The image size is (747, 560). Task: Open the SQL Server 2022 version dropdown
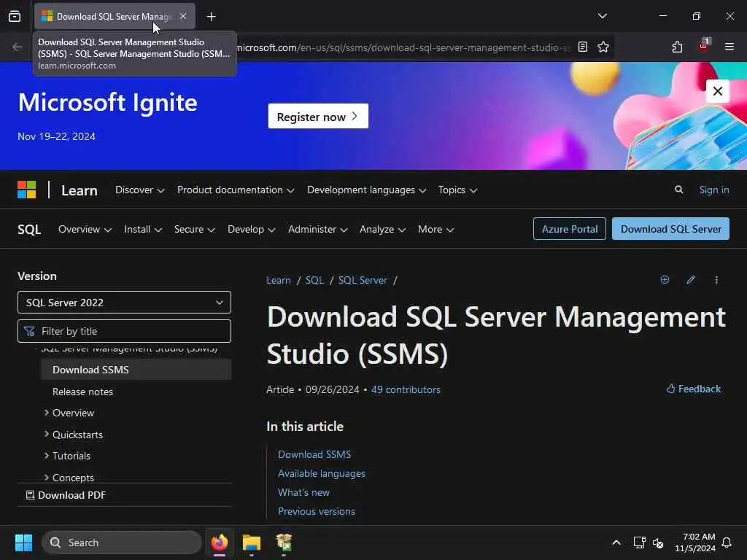124,303
